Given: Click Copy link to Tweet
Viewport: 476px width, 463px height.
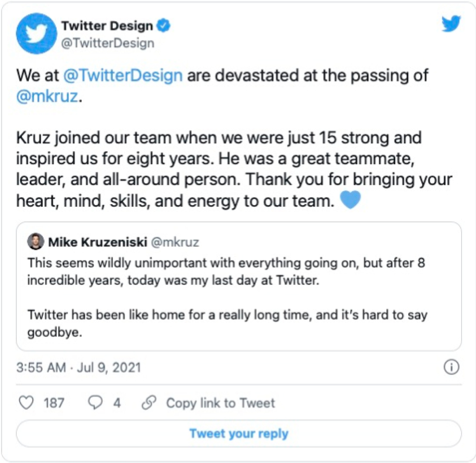Looking at the screenshot, I should point(220,403).
